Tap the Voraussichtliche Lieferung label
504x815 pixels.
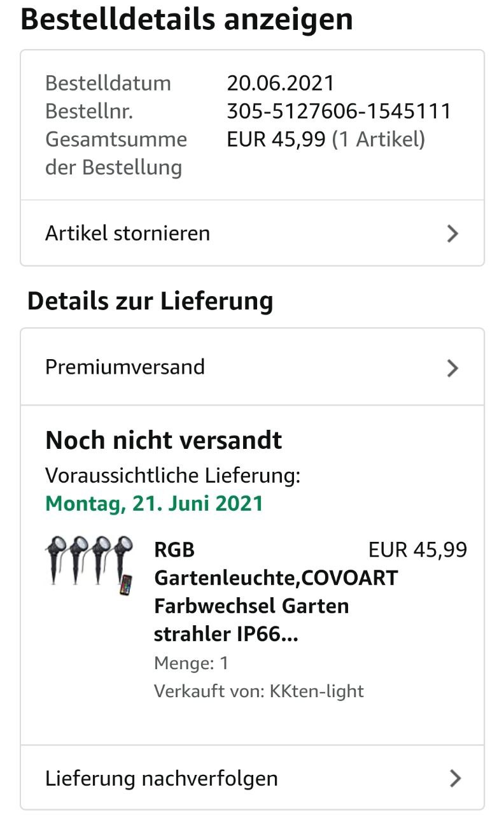(x=172, y=475)
